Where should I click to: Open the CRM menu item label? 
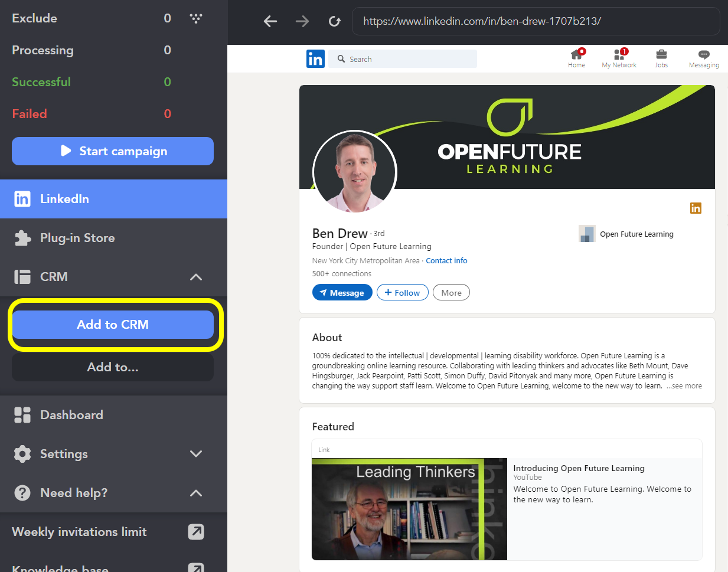coord(54,277)
